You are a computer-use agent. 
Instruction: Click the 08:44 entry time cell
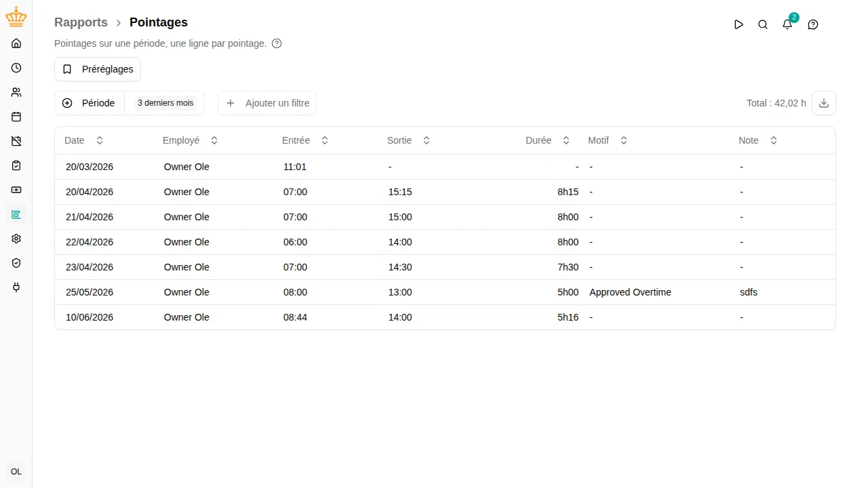pos(295,317)
